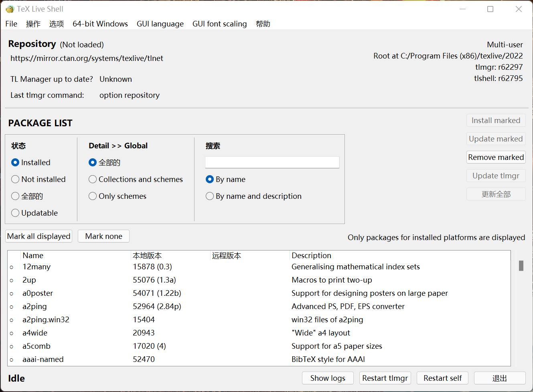
Task: Click Mark all displayed button
Action: [x=39, y=236]
